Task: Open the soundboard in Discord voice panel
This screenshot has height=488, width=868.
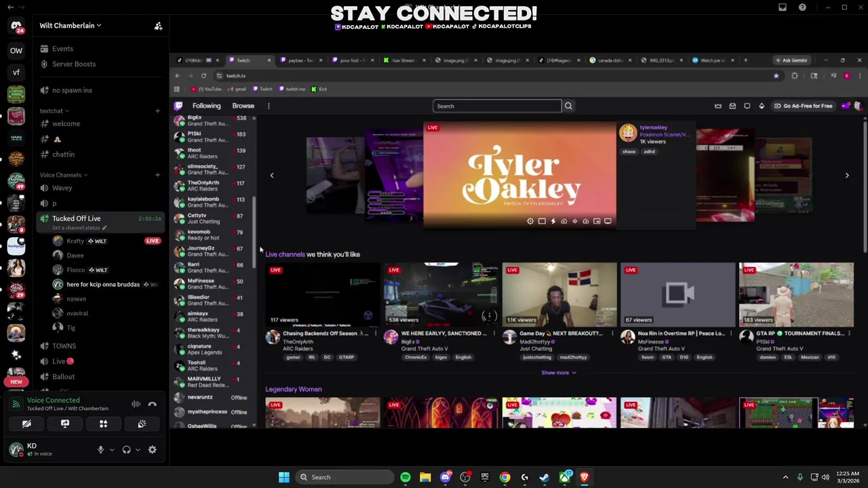Action: (x=142, y=424)
